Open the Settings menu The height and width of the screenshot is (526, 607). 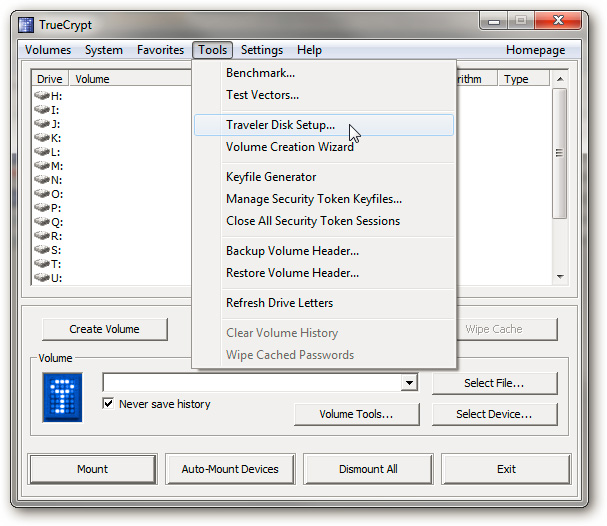(x=262, y=50)
